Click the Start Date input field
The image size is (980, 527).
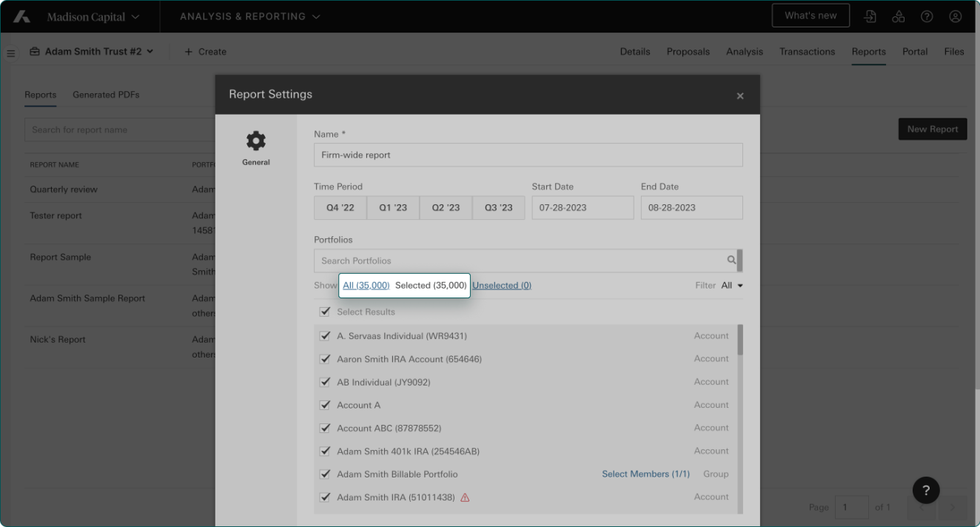pos(583,208)
